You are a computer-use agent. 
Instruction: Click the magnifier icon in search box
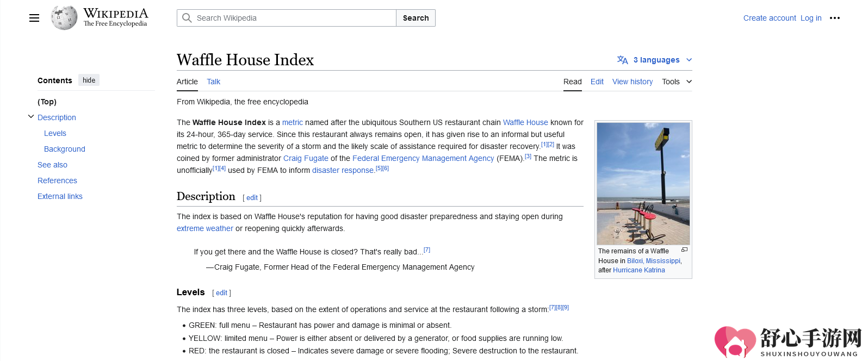(x=187, y=18)
